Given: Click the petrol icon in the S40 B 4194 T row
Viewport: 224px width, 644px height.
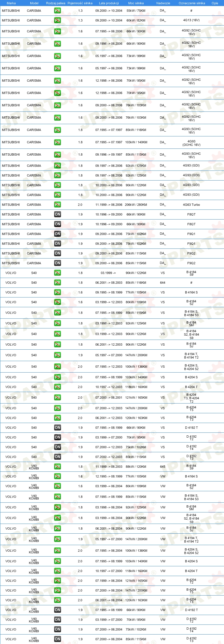Looking at the screenshot, I should (x=57, y=355).
